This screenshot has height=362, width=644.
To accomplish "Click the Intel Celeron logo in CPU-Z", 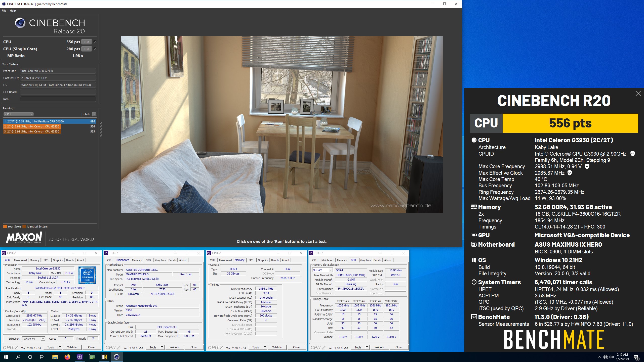I will pos(87,276).
